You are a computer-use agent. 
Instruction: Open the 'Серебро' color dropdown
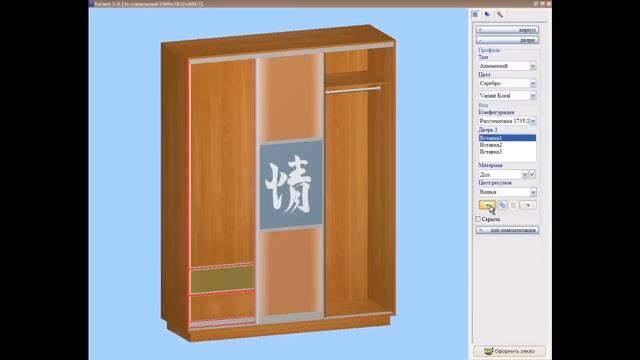533,83
